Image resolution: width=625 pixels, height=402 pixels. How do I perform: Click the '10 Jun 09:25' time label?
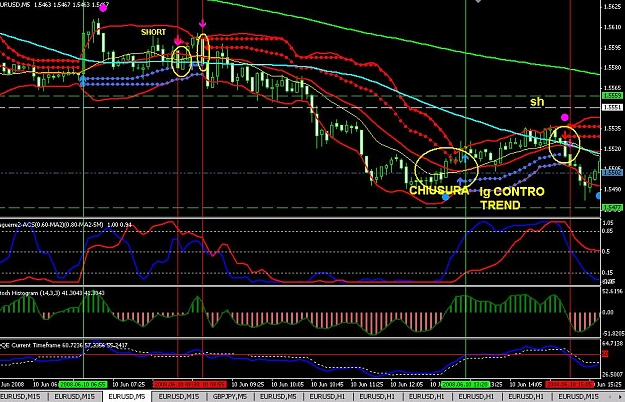[248, 385]
